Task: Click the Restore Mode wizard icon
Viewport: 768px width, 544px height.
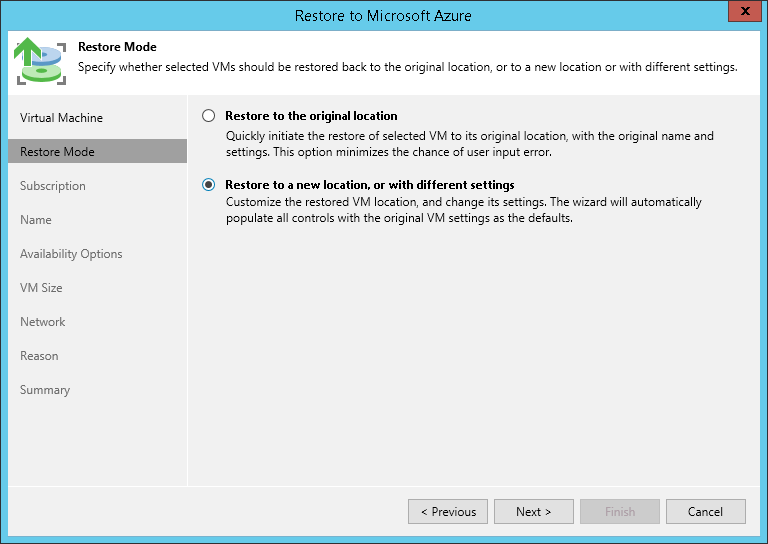Action: coord(40,61)
